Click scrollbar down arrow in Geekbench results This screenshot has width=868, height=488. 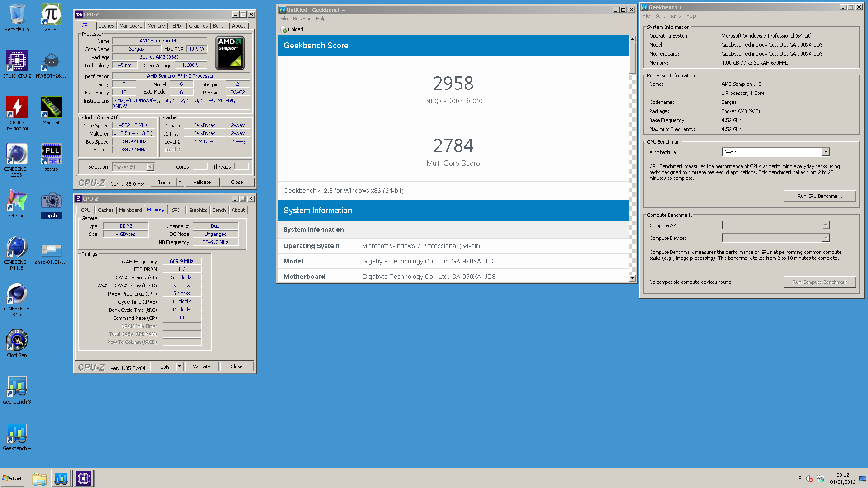click(x=632, y=278)
